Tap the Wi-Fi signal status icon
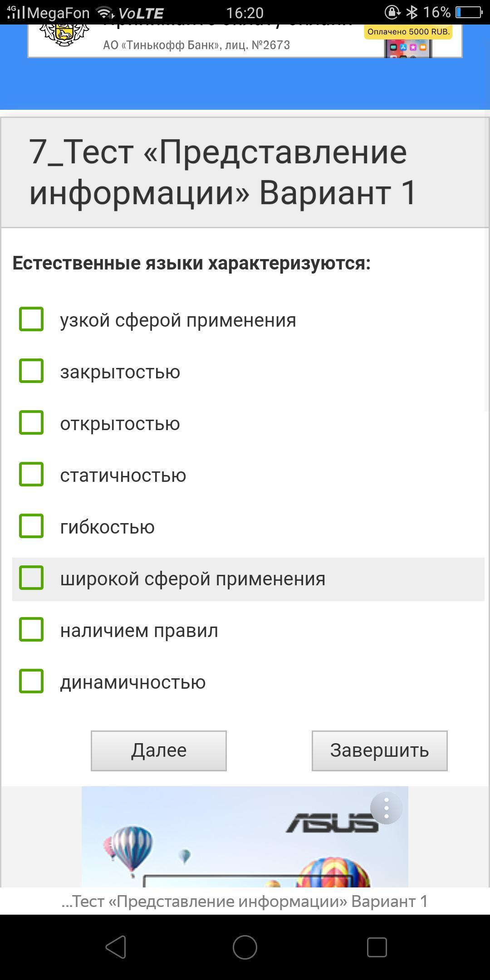Viewport: 490px width, 980px height. coord(105,13)
